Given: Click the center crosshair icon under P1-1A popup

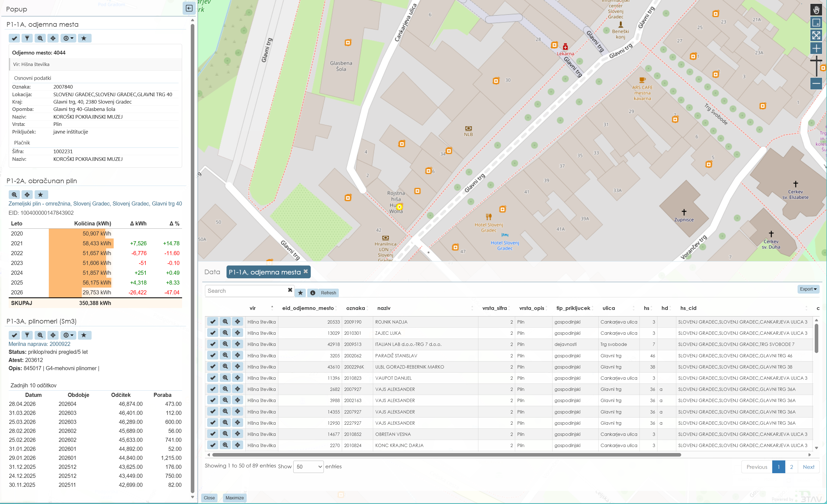Looking at the screenshot, I should pyautogui.click(x=53, y=38).
